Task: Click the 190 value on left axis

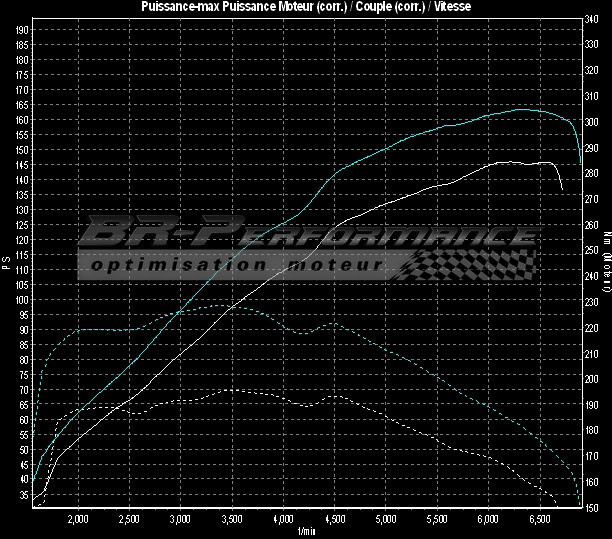Action: click(21, 29)
